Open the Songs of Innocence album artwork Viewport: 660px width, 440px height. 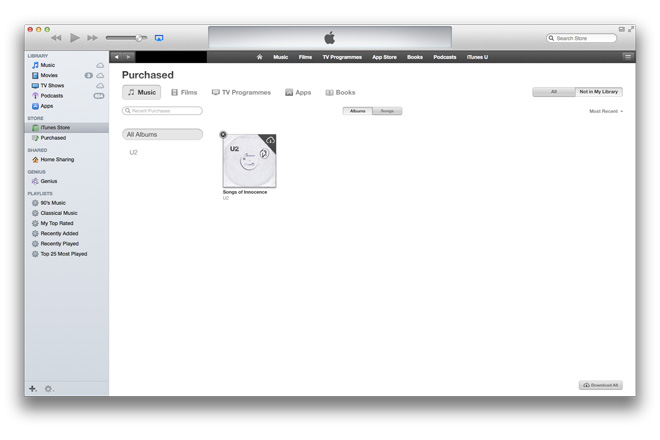[x=249, y=161]
